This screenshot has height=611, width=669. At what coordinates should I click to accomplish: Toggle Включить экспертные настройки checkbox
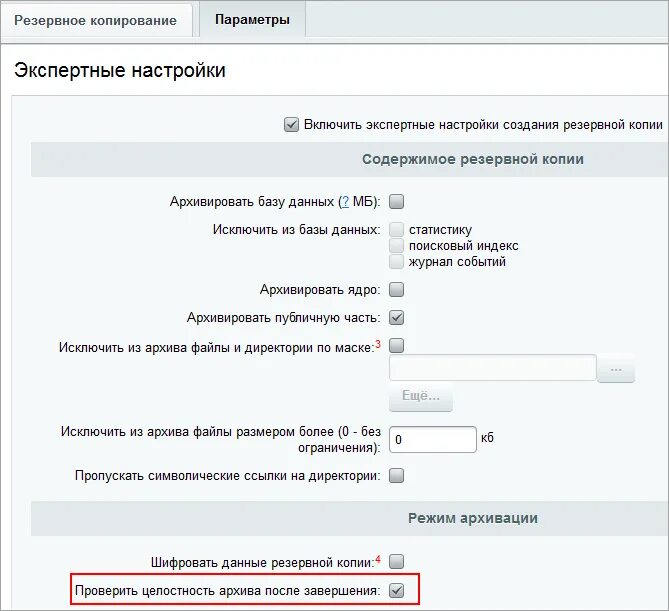point(291,125)
